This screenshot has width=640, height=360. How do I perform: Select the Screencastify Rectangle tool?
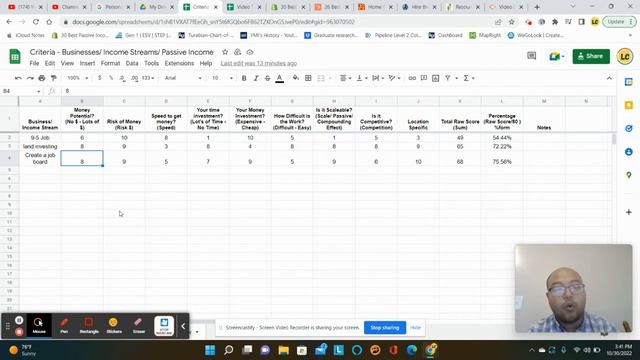(x=89, y=326)
